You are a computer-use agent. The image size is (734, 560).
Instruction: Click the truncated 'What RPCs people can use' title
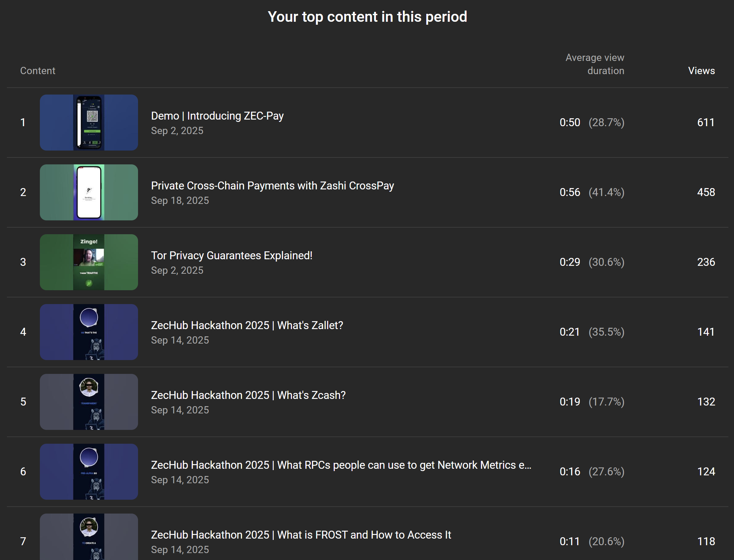click(x=341, y=465)
